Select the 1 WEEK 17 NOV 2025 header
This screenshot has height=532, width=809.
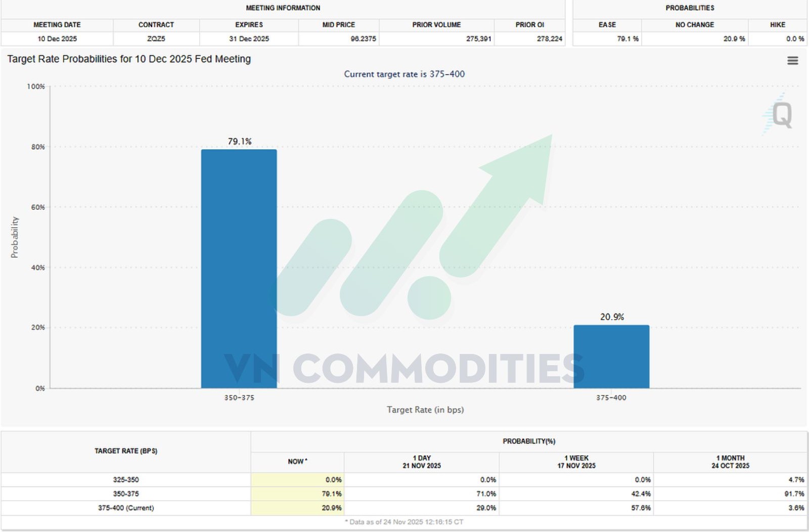tap(576, 462)
